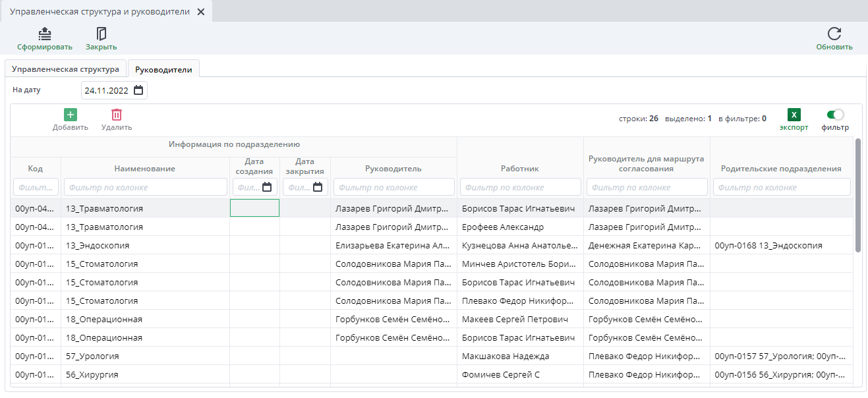Viewport: 868px width, 398px height.
Task: Select Макеев Сергей Петрович cell
Action: tap(520, 319)
